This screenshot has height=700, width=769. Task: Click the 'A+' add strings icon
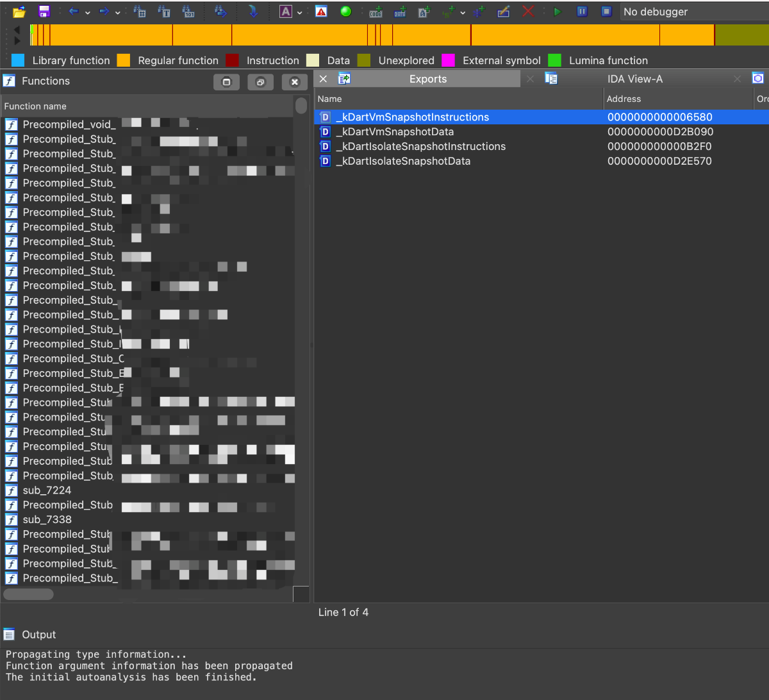point(424,12)
